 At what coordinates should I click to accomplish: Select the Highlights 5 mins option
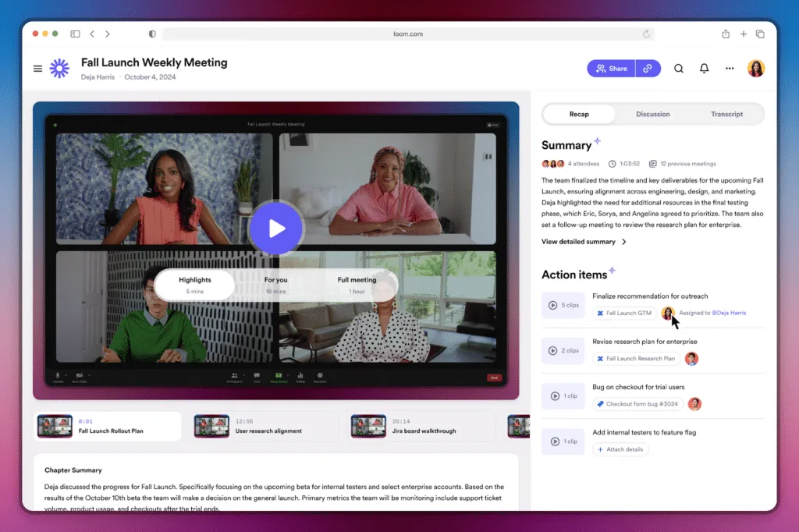[194, 285]
